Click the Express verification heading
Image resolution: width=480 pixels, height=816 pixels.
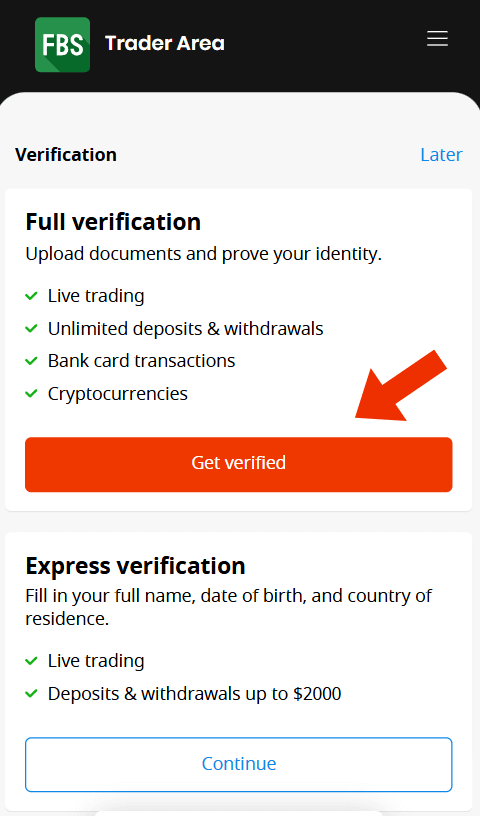(135, 566)
